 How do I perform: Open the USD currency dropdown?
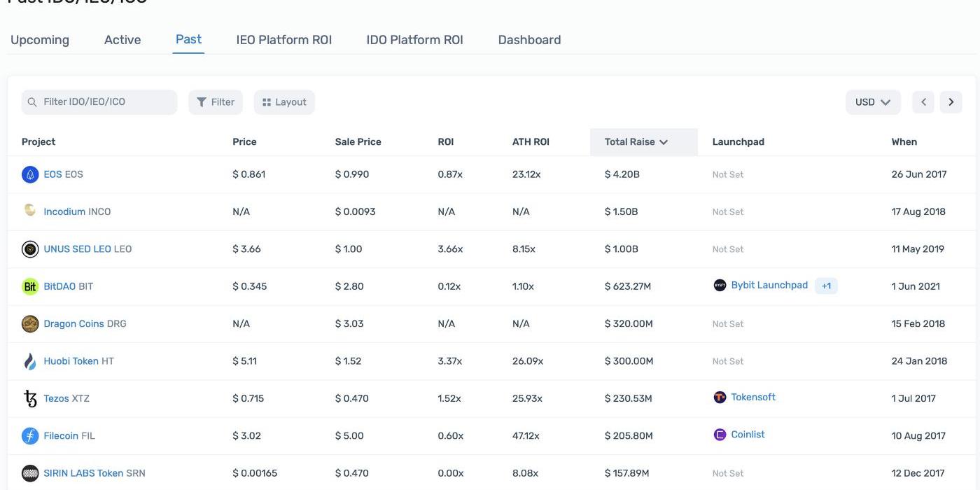873,102
